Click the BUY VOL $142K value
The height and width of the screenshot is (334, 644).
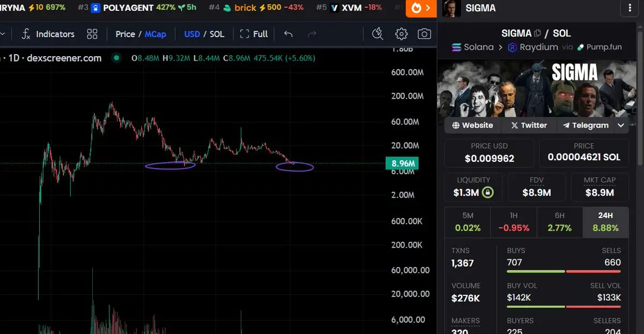click(x=519, y=298)
